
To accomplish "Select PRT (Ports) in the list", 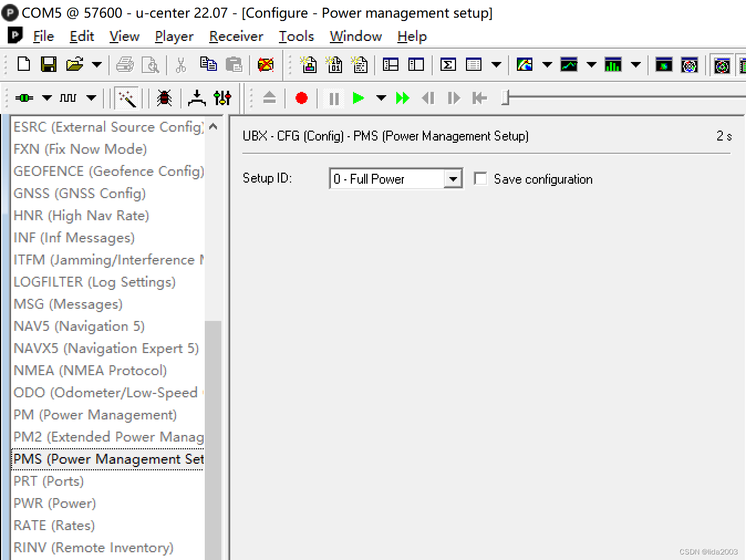I will (49, 481).
